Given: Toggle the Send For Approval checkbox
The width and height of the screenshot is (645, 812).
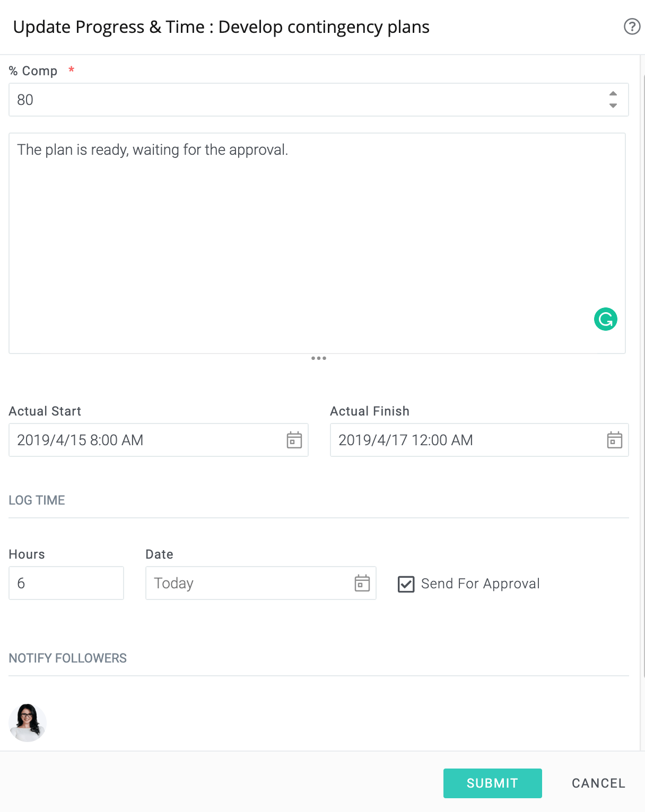Looking at the screenshot, I should pos(406,584).
